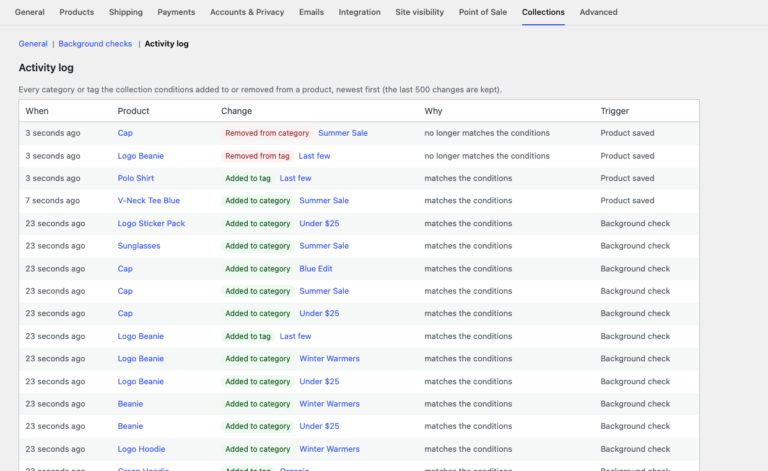Open Last few in Removed from tag row
Screen dimensions: 768x471
(x=314, y=156)
